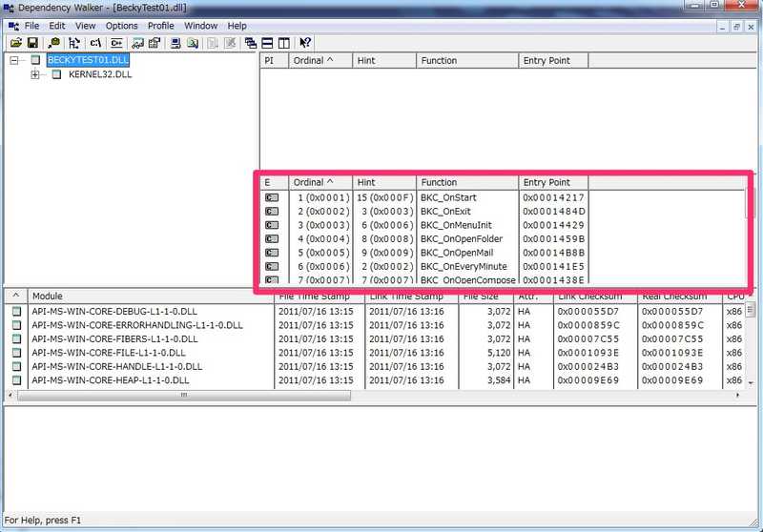The image size is (763, 532).
Task: Click the context Help arrow-question icon
Action: pos(305,43)
